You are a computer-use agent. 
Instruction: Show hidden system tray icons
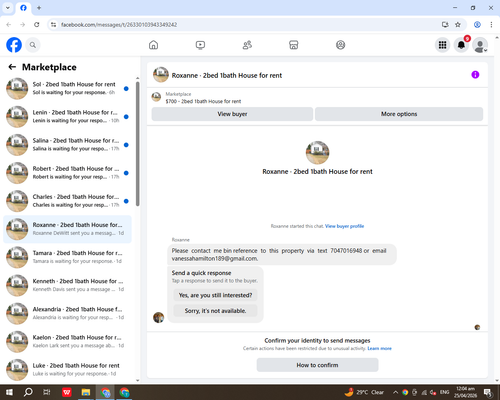pyautogui.click(x=395, y=392)
